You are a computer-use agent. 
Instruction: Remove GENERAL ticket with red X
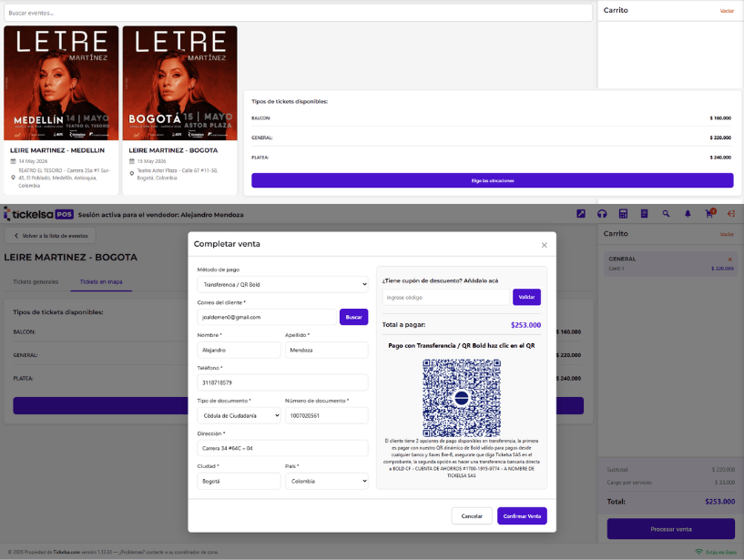729,260
